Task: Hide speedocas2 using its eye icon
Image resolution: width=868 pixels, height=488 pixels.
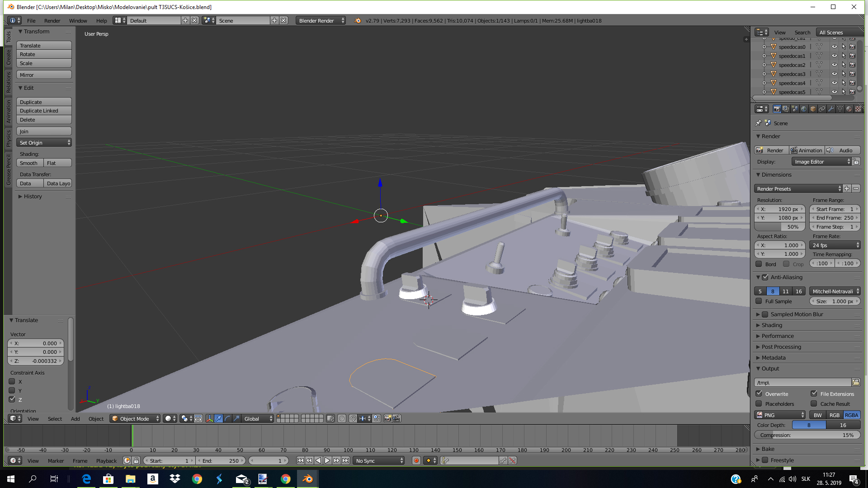Action: [x=835, y=65]
